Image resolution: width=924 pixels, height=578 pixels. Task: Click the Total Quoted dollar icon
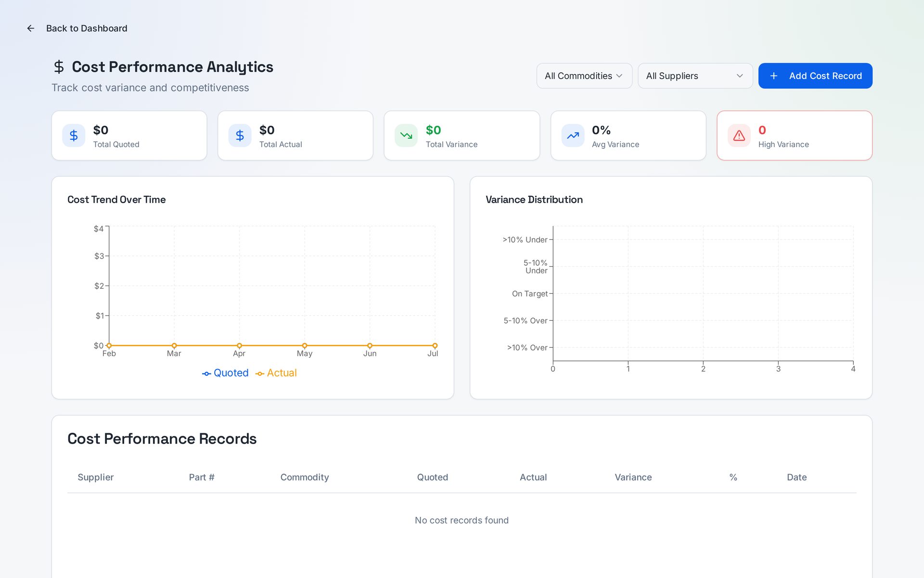pos(74,136)
